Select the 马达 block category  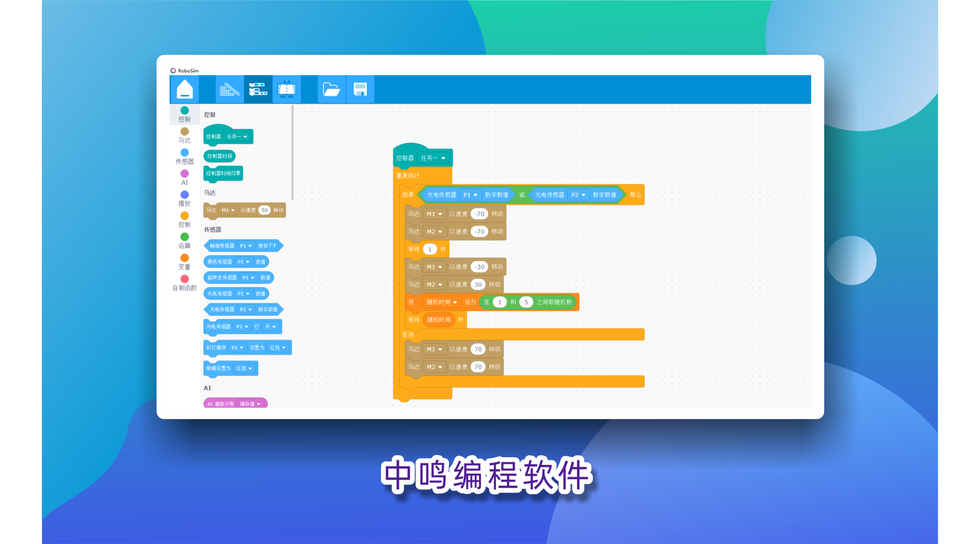pos(185,135)
